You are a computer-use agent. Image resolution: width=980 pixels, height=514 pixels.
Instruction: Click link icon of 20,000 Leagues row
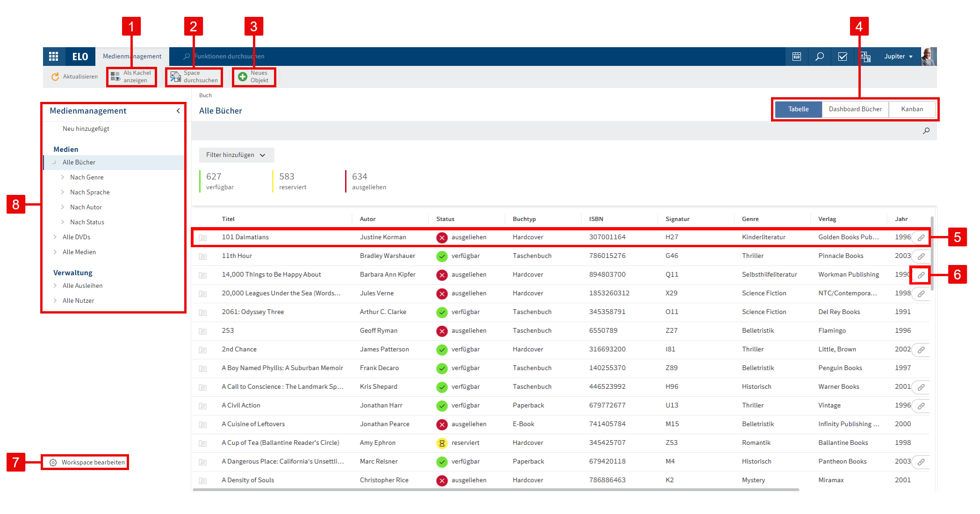pos(921,294)
